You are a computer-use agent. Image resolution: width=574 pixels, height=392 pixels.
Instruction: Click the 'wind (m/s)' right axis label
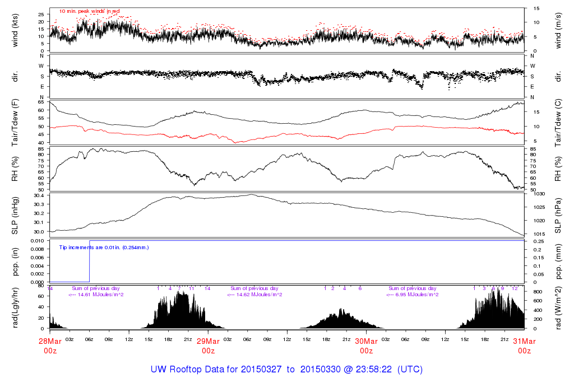coord(558,30)
